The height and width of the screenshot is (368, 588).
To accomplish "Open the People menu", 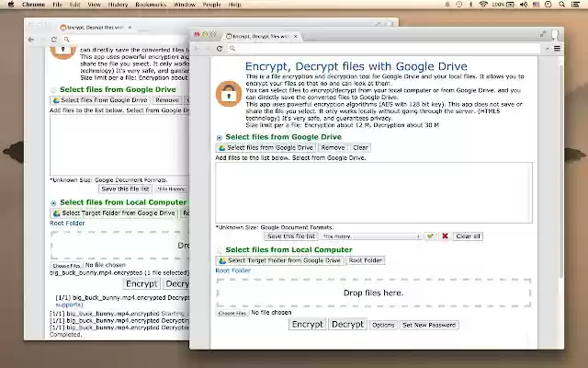I will [211, 5].
